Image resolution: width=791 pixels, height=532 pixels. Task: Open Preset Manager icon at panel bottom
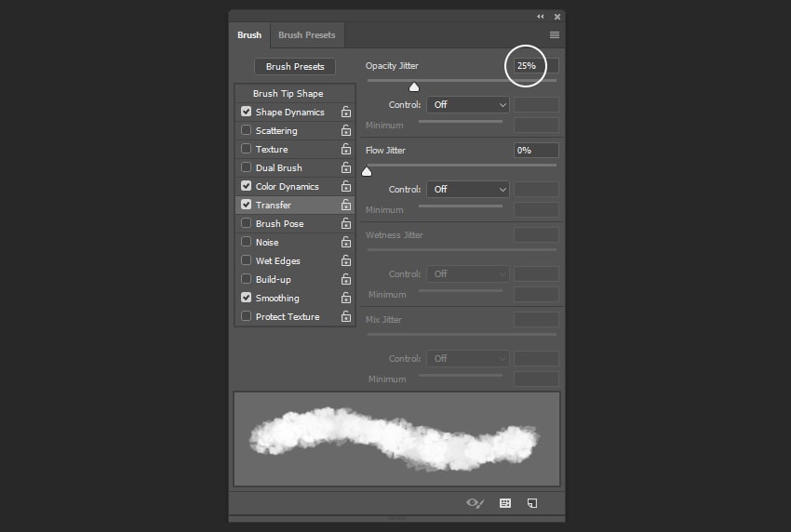pos(505,503)
